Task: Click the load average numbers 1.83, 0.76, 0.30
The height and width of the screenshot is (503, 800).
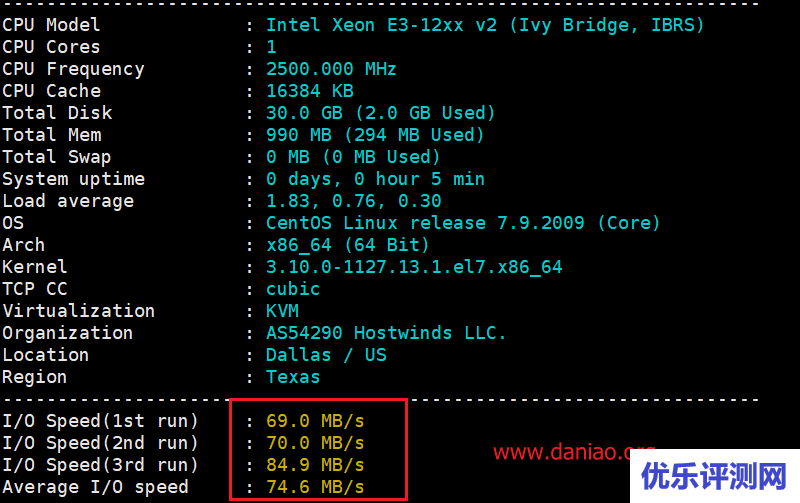Action: pyautogui.click(x=353, y=201)
